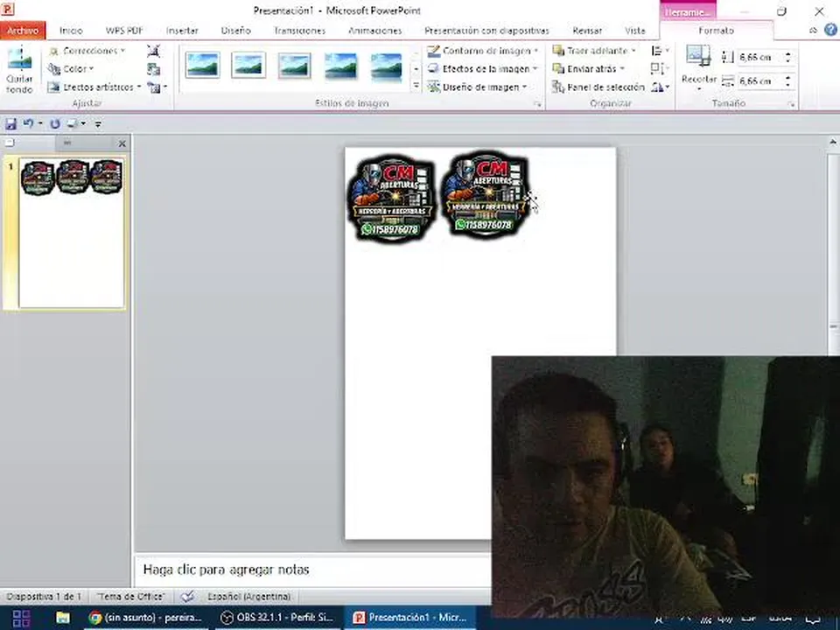Click the vertical scrollbar up arrow
This screenshot has width=840, height=630.
[x=833, y=142]
